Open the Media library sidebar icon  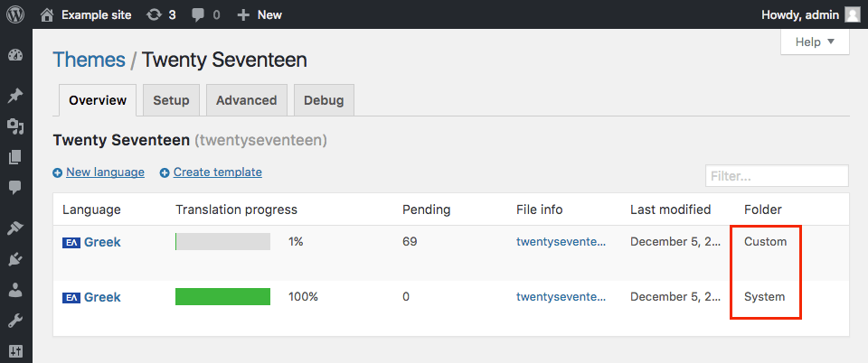(15, 126)
